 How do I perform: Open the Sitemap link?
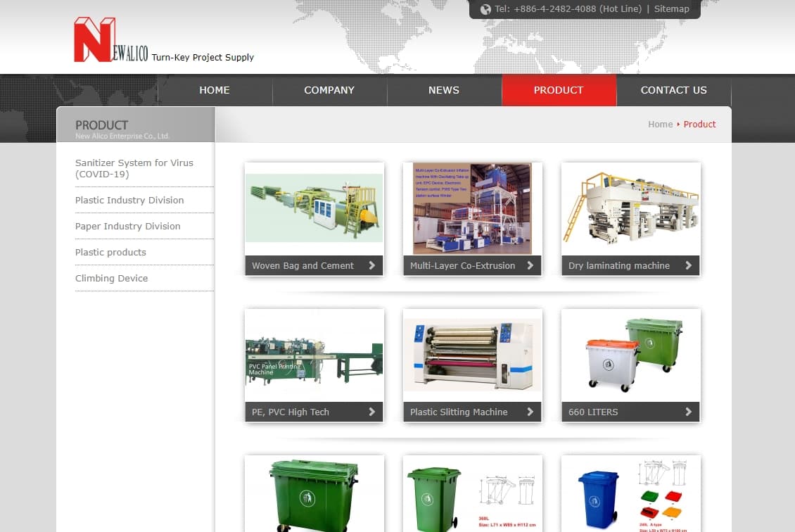[x=671, y=8]
